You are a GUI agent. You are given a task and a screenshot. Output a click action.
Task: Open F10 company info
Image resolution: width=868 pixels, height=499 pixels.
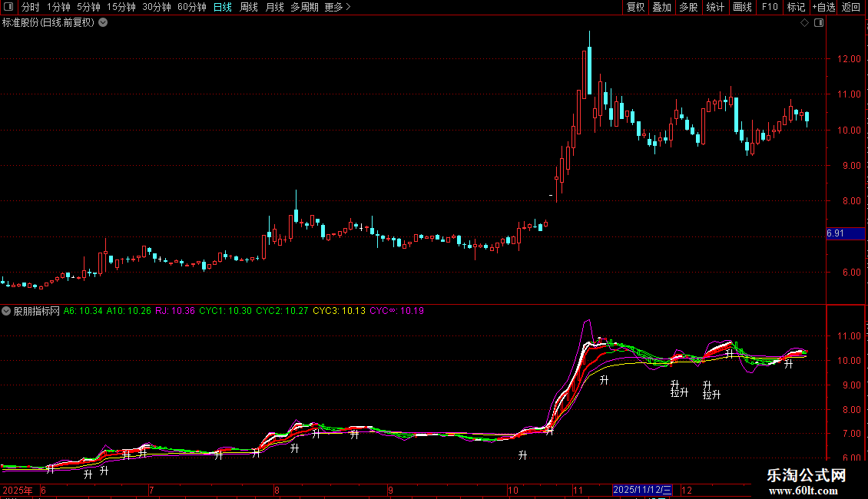[770, 7]
